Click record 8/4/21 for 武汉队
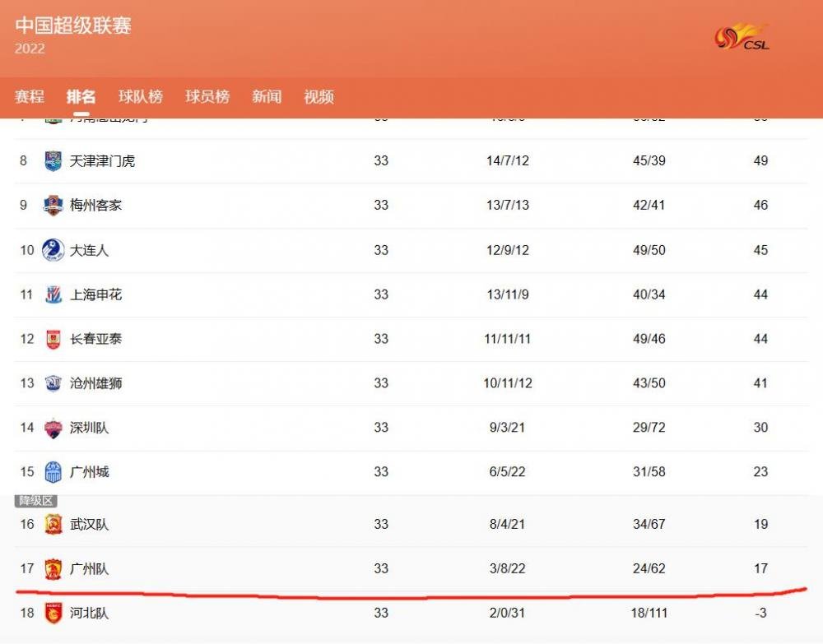Screen dimensions: 823x644 click(x=507, y=525)
